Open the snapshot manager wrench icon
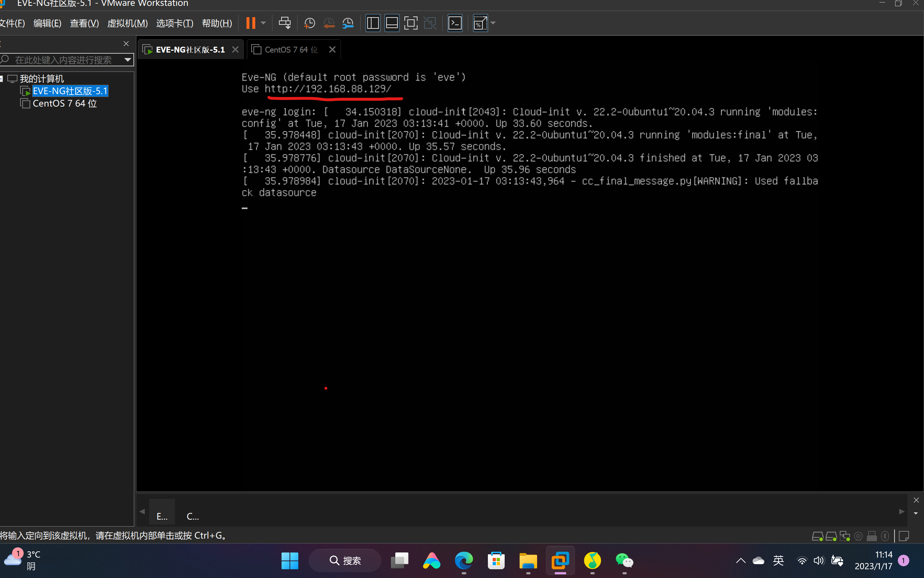The height and width of the screenshot is (578, 924). coord(348,23)
